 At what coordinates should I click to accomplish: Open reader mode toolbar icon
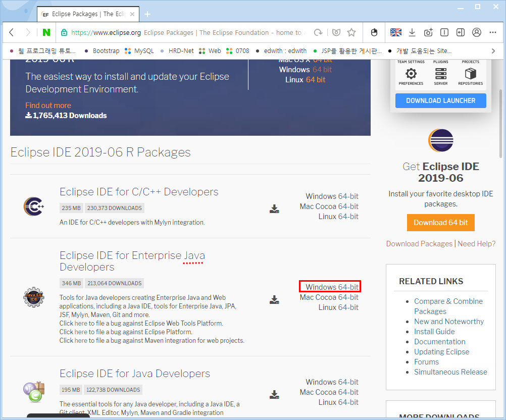(444, 32)
